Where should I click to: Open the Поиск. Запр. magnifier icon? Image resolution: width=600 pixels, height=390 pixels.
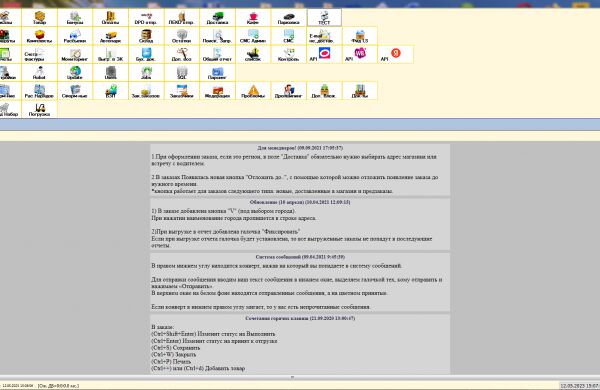pyautogui.click(x=217, y=36)
